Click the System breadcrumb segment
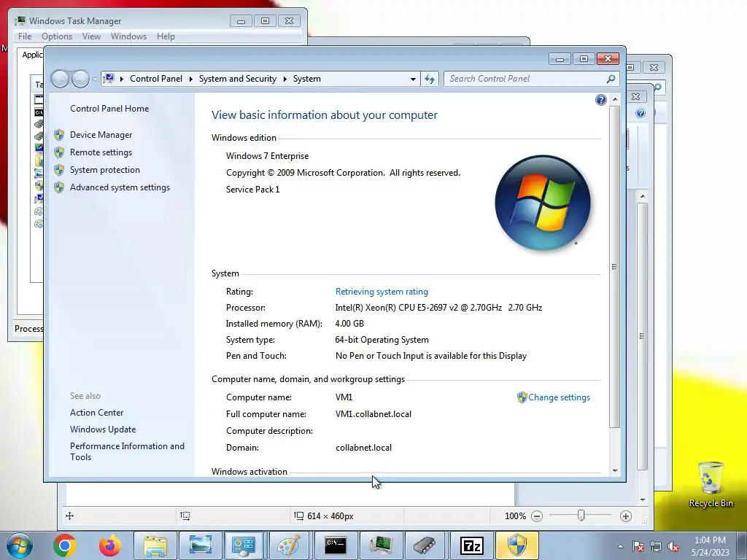747x560 pixels. coord(307,79)
